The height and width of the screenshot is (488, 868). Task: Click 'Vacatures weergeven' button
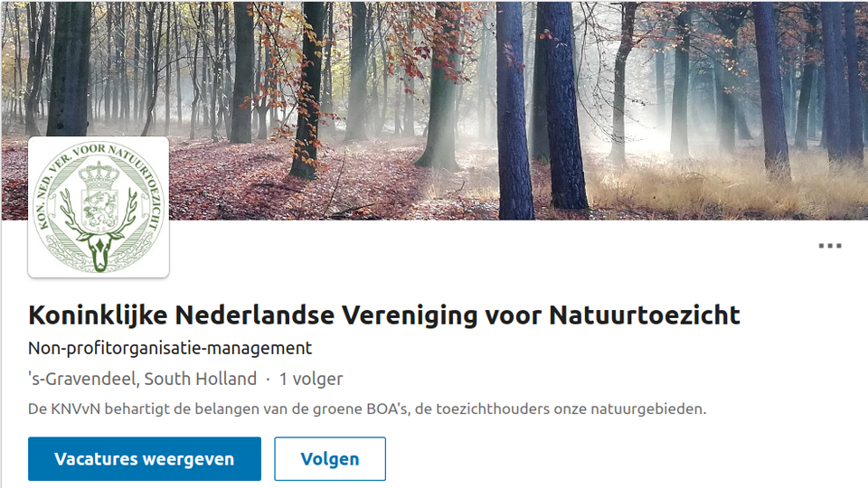pyautogui.click(x=145, y=459)
